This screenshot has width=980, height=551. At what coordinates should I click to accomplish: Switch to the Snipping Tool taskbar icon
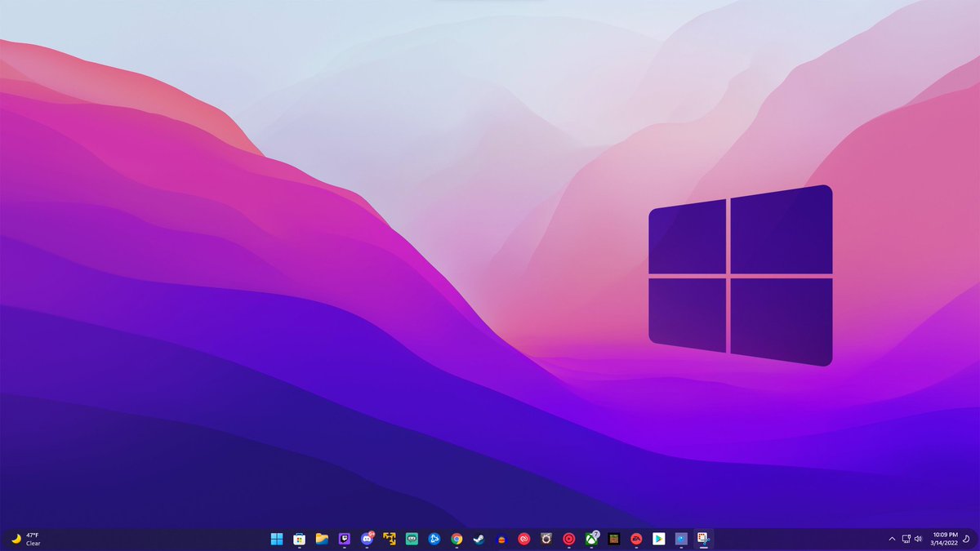702,538
